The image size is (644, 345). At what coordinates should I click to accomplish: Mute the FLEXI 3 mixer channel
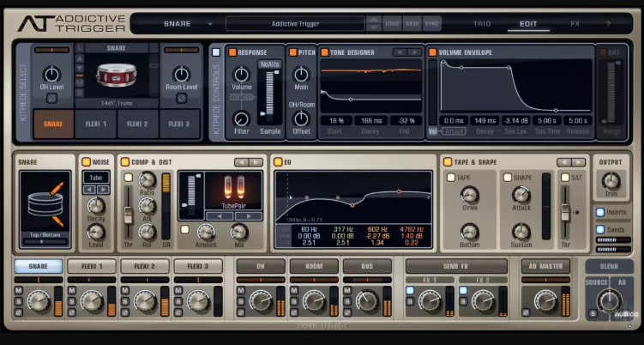(178, 291)
